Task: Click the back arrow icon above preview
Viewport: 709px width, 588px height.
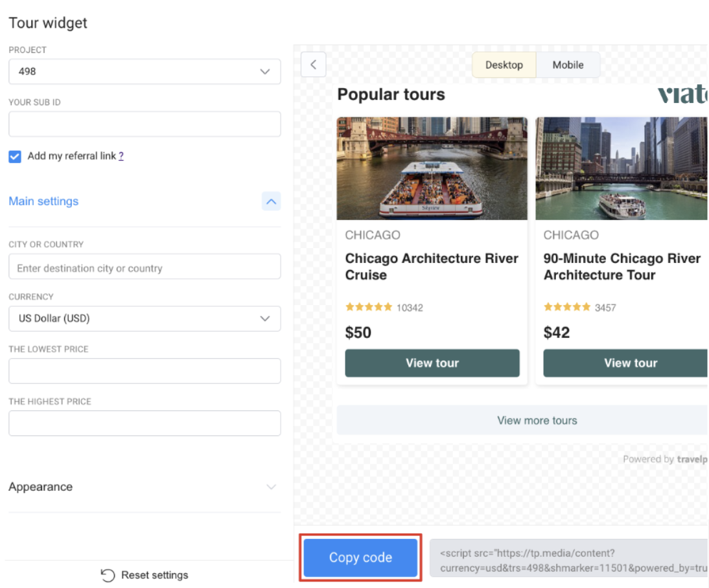Action: pyautogui.click(x=313, y=64)
